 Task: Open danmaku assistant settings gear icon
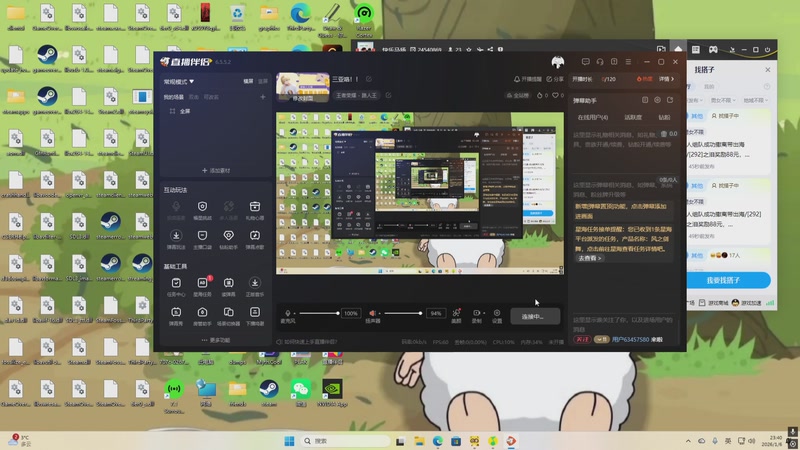[x=657, y=101]
